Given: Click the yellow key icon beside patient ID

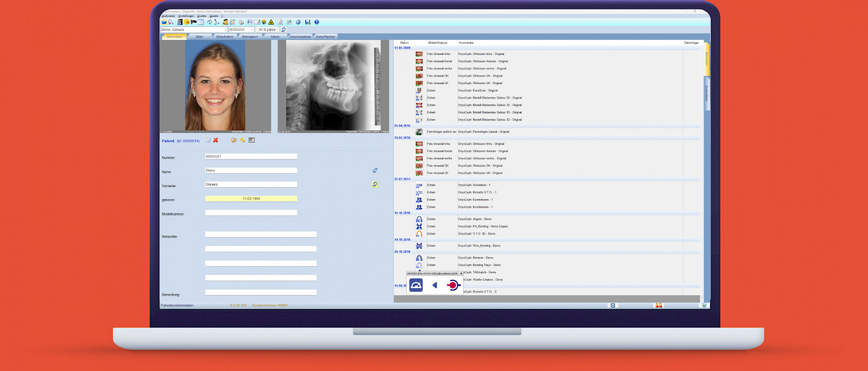Looking at the screenshot, I should pyautogui.click(x=242, y=140).
